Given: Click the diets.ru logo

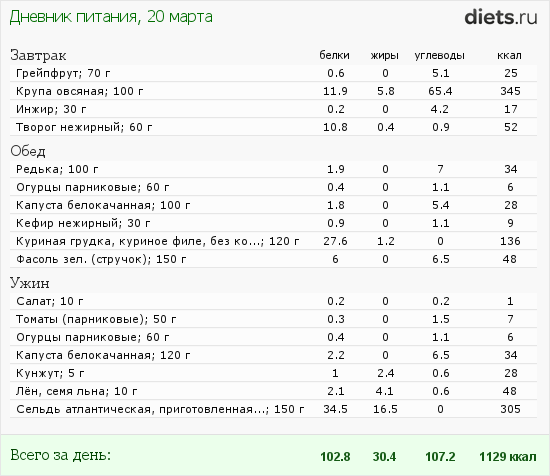Looking at the screenshot, I should coord(501,17).
